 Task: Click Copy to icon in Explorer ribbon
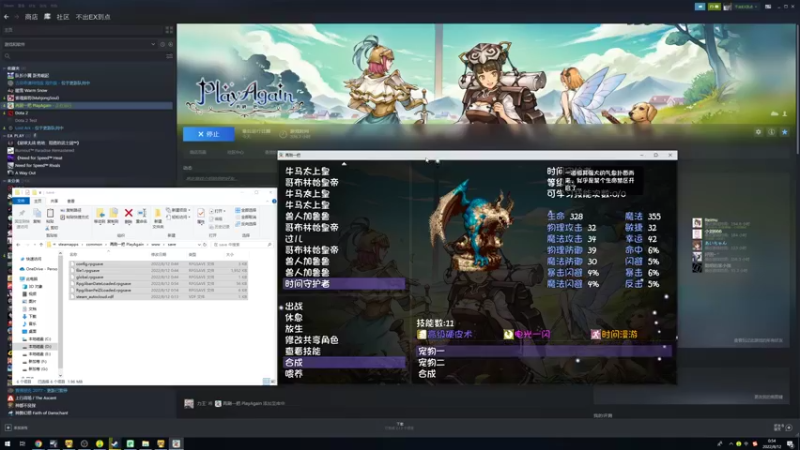click(x=113, y=215)
